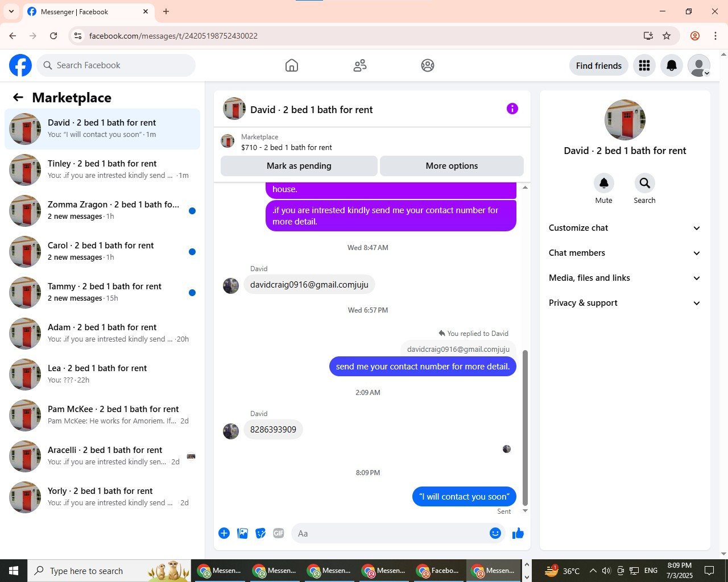
Task: Expand Media, files and links section
Action: click(624, 278)
